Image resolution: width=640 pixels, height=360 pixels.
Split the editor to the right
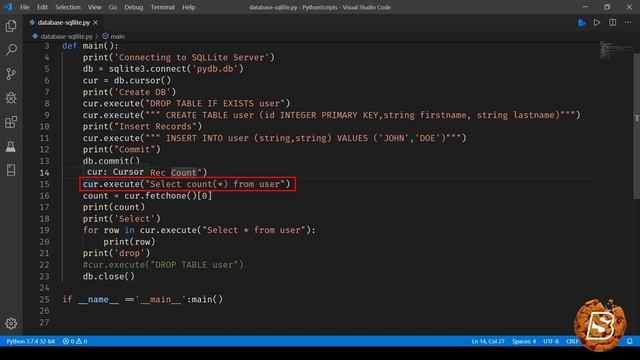pyautogui.click(x=613, y=23)
